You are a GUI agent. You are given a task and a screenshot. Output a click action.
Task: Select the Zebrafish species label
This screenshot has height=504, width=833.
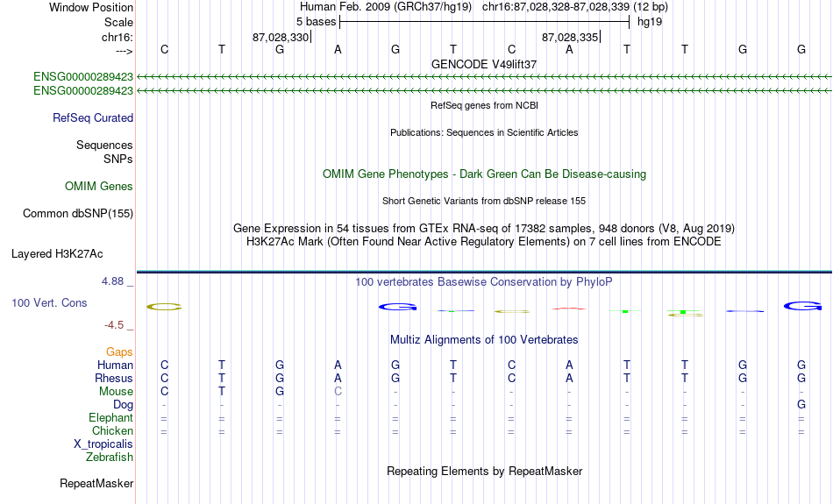(x=110, y=457)
